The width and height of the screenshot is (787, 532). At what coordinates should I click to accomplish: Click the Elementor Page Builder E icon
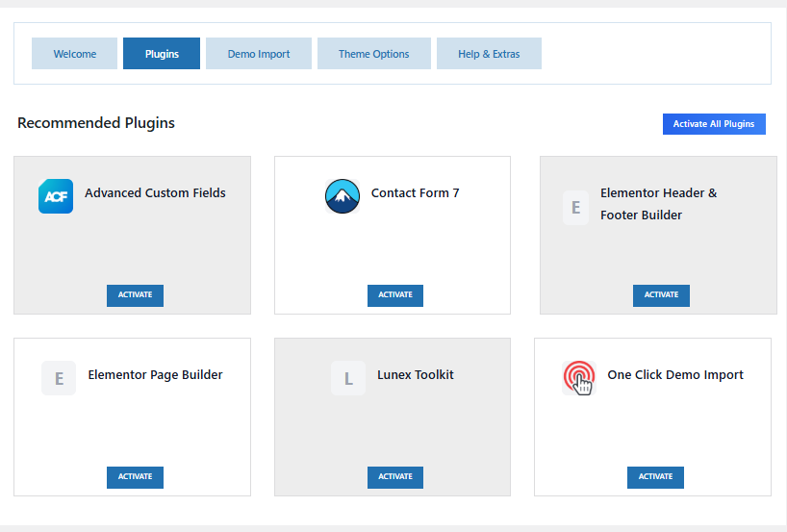coord(59,378)
